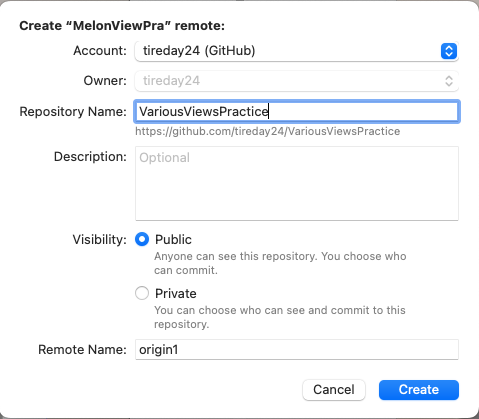Select the Private visibility radio button
Viewport: 479px width, 419px height.
142,293
